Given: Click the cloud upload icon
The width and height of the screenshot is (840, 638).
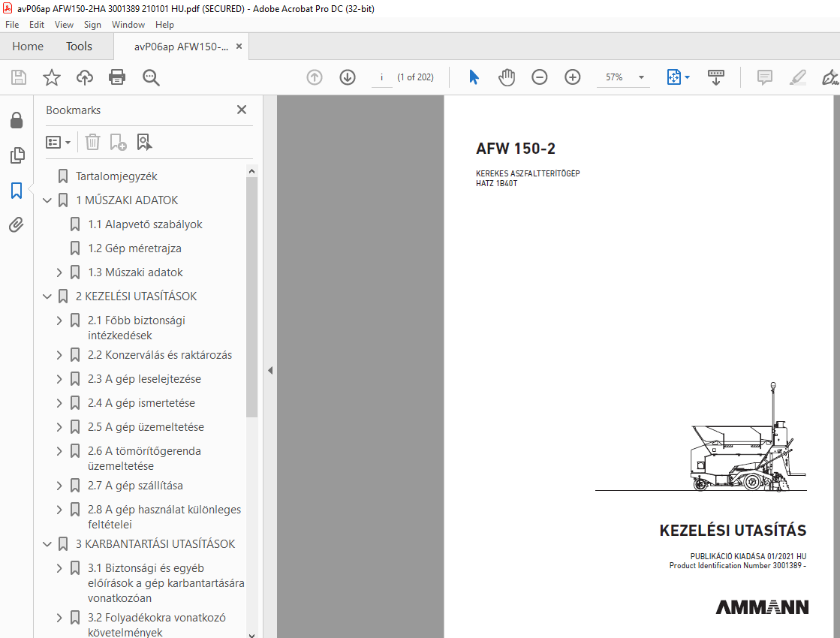Looking at the screenshot, I should (85, 77).
